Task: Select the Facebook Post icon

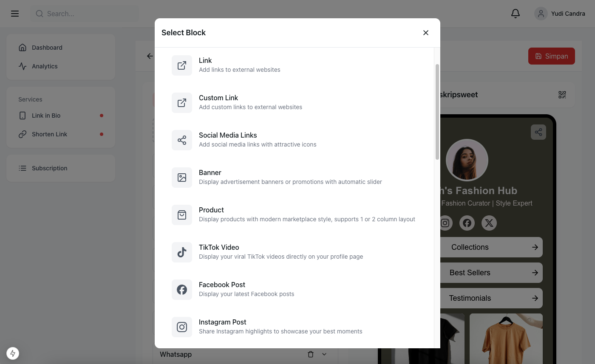Action: tap(182, 290)
